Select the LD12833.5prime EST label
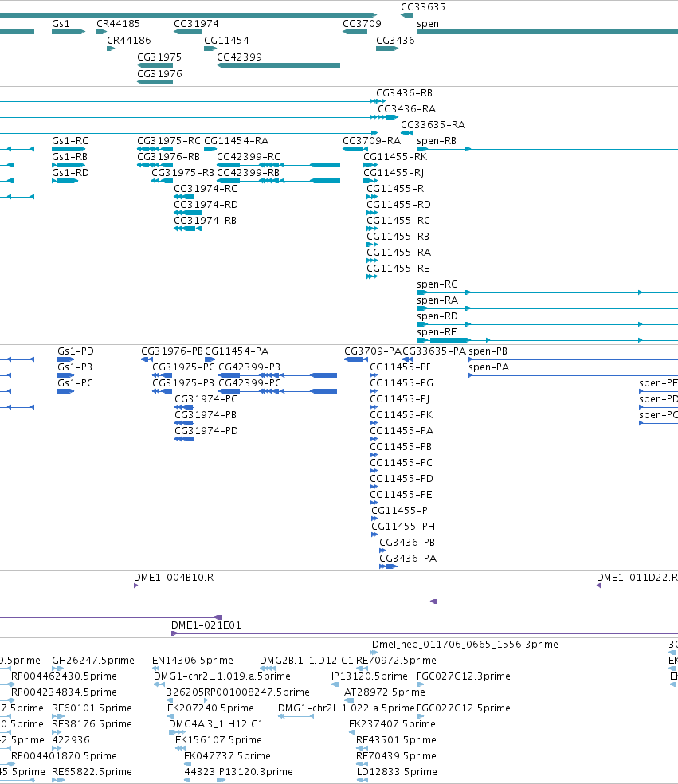 click(x=397, y=772)
